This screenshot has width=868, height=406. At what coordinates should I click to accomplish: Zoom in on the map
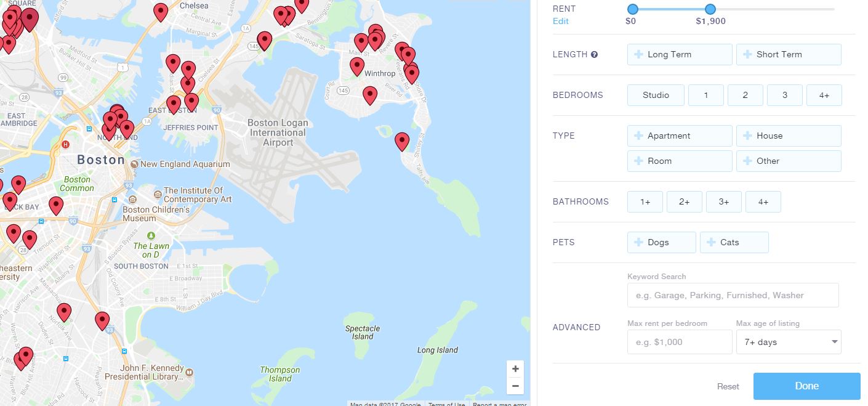515,369
